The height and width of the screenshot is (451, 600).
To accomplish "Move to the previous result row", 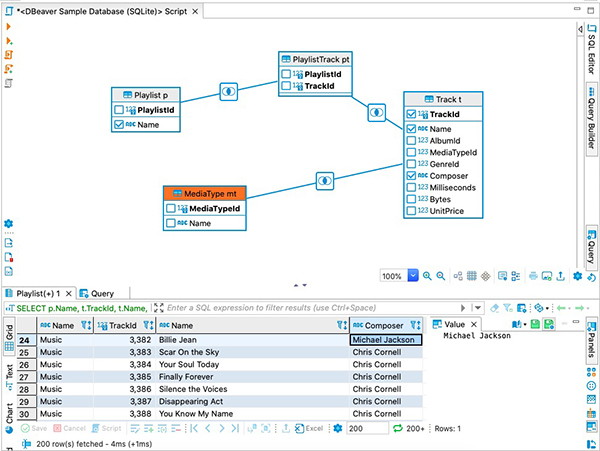I will (x=208, y=428).
